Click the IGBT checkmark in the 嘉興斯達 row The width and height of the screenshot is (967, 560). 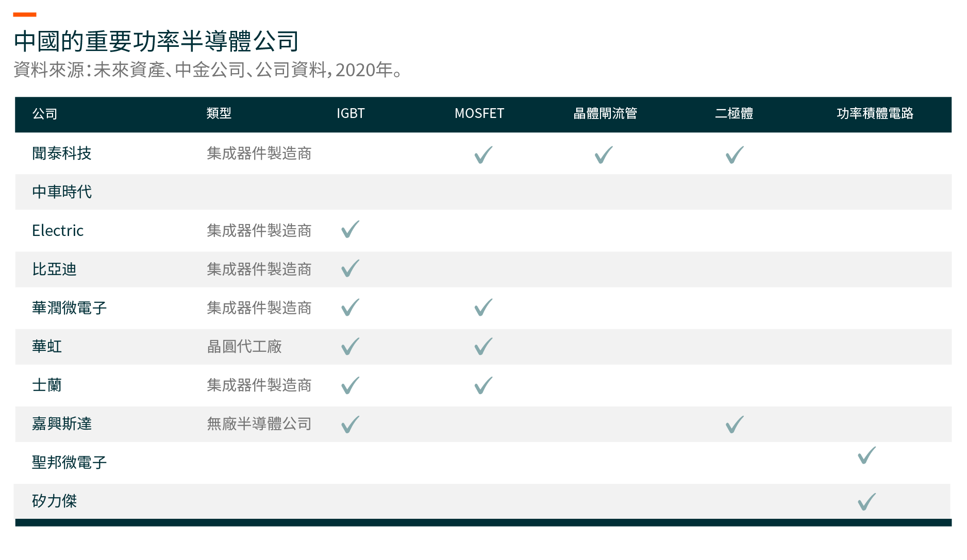click(x=351, y=425)
